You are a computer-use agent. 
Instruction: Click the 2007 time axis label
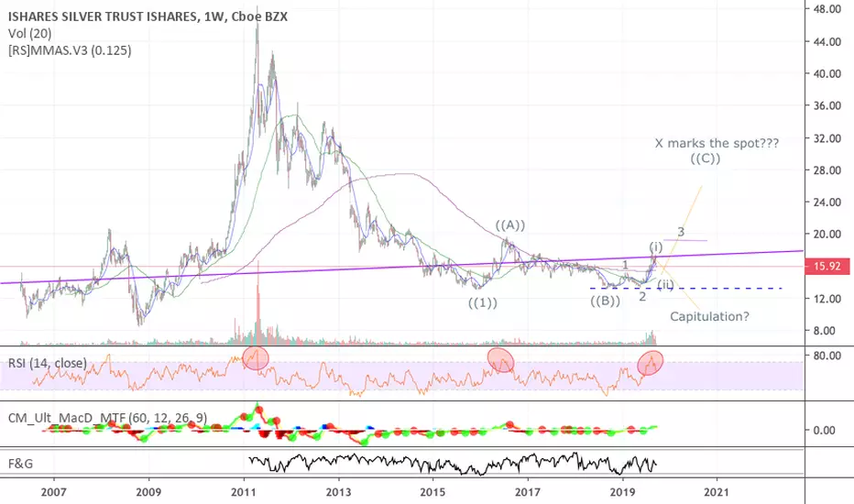click(53, 493)
